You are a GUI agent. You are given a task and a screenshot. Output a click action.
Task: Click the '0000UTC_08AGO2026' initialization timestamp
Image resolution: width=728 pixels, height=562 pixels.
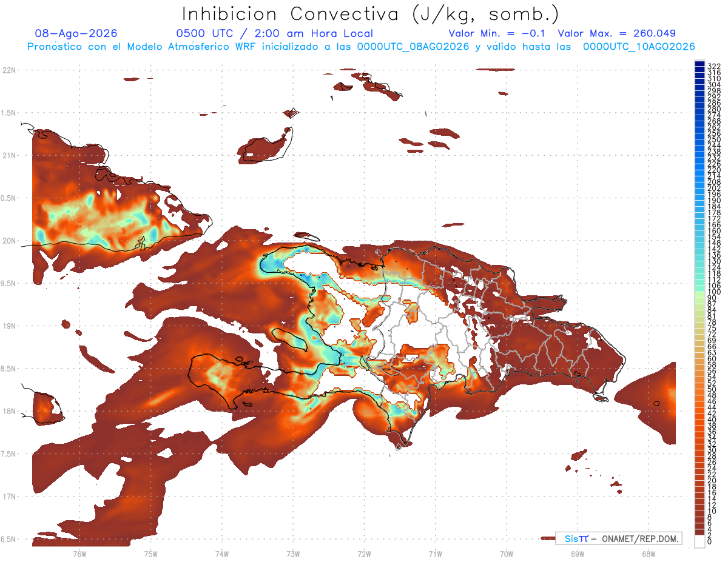[x=413, y=47]
